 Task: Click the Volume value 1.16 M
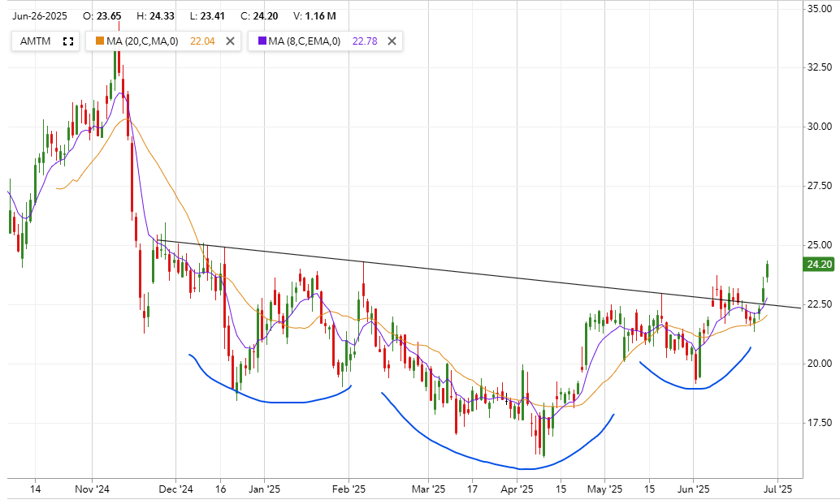click(x=320, y=16)
